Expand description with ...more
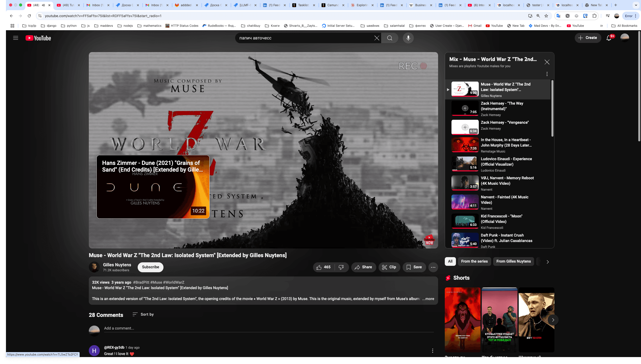 coord(428,299)
